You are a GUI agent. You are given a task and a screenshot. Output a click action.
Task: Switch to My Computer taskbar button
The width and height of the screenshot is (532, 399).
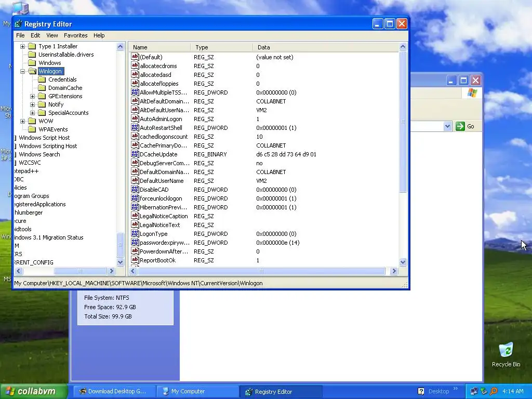point(198,391)
